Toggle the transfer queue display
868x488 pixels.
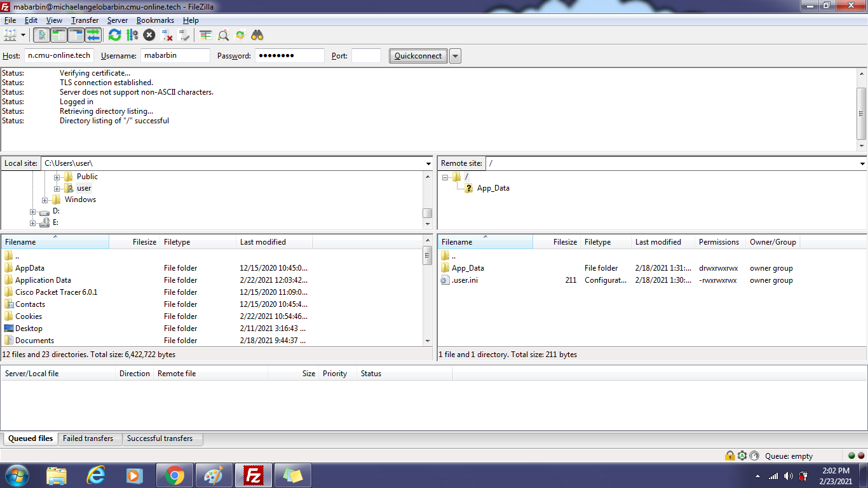coord(93,35)
